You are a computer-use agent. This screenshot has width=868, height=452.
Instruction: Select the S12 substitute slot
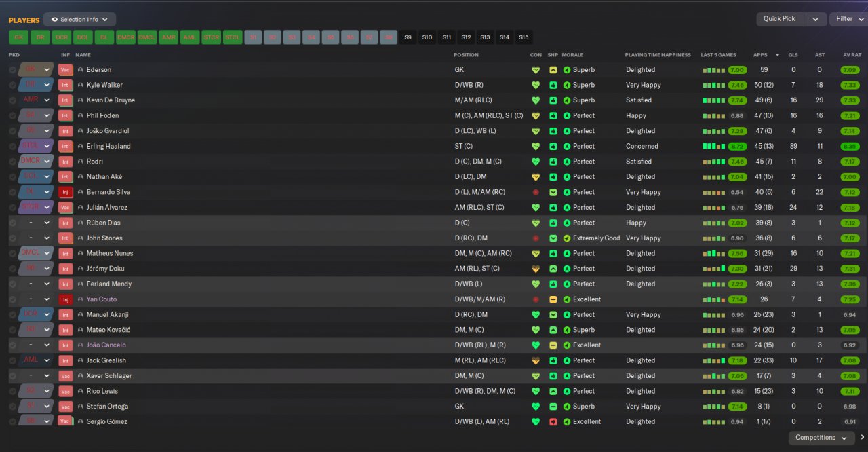(x=466, y=37)
